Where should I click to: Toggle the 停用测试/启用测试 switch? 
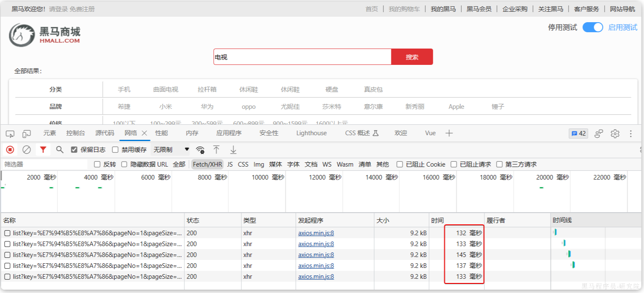point(592,27)
